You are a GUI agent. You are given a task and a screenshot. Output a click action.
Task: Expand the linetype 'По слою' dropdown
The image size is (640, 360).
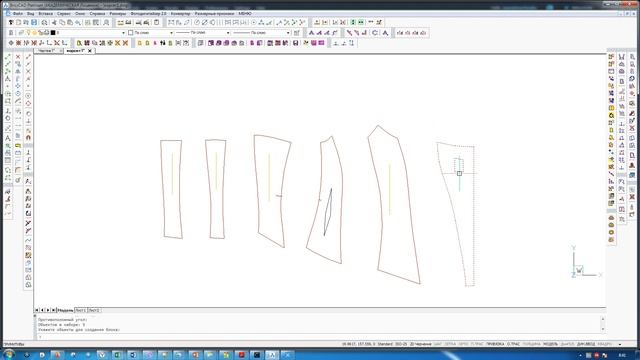tap(228, 33)
